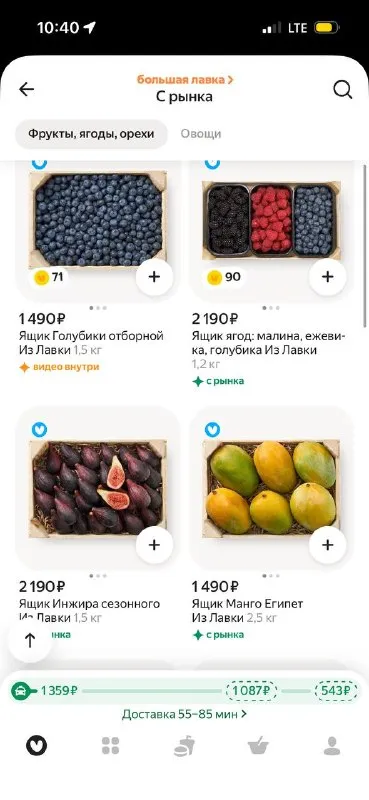The height and width of the screenshot is (800, 369).
Task: Open the catalog grid icon in bottom bar
Action: (x=110, y=746)
